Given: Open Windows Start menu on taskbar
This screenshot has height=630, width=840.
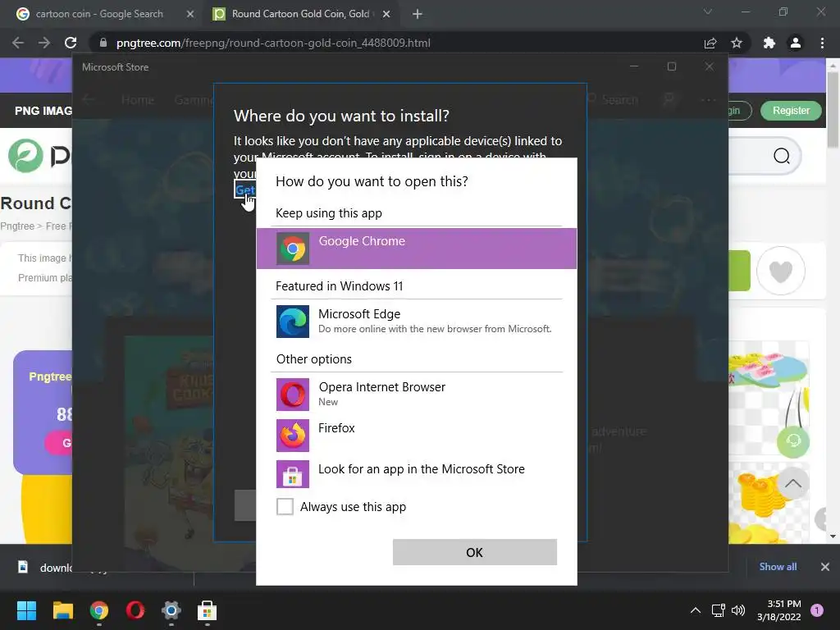Looking at the screenshot, I should tap(26, 610).
